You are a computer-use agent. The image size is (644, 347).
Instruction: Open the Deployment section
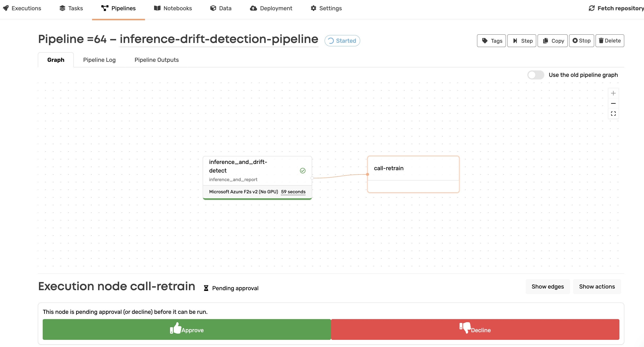(271, 8)
